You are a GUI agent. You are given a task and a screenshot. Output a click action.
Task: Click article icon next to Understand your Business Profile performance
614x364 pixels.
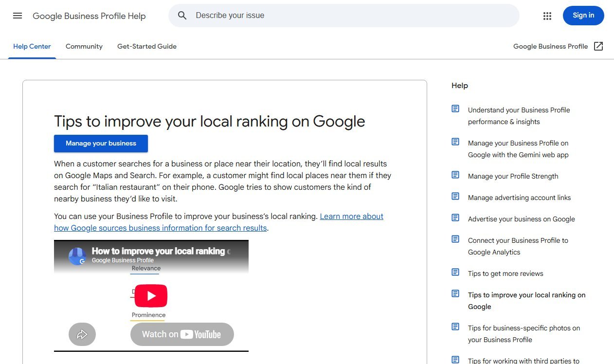(455, 109)
